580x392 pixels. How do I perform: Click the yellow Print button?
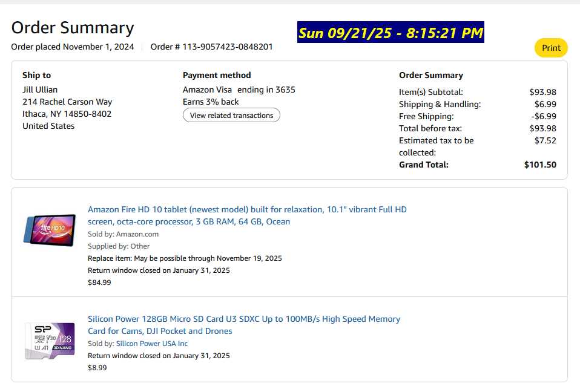[x=551, y=48]
